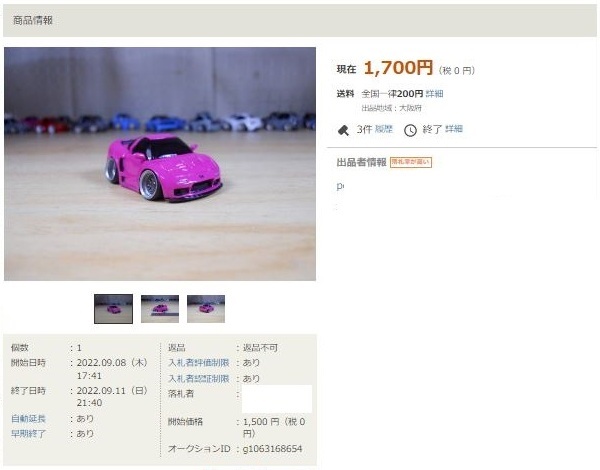The height and width of the screenshot is (470, 600).
Task: Open the 自動延長 help link
Action: 28,419
